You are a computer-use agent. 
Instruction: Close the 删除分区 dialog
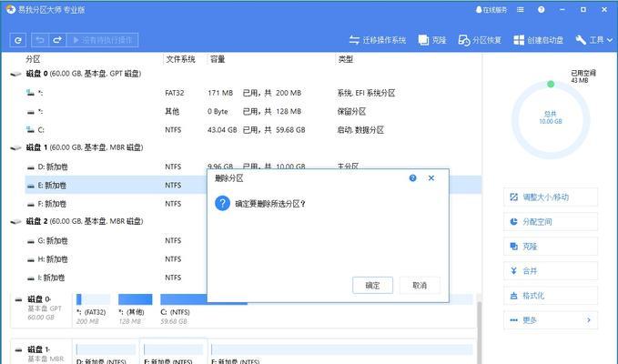tap(431, 178)
